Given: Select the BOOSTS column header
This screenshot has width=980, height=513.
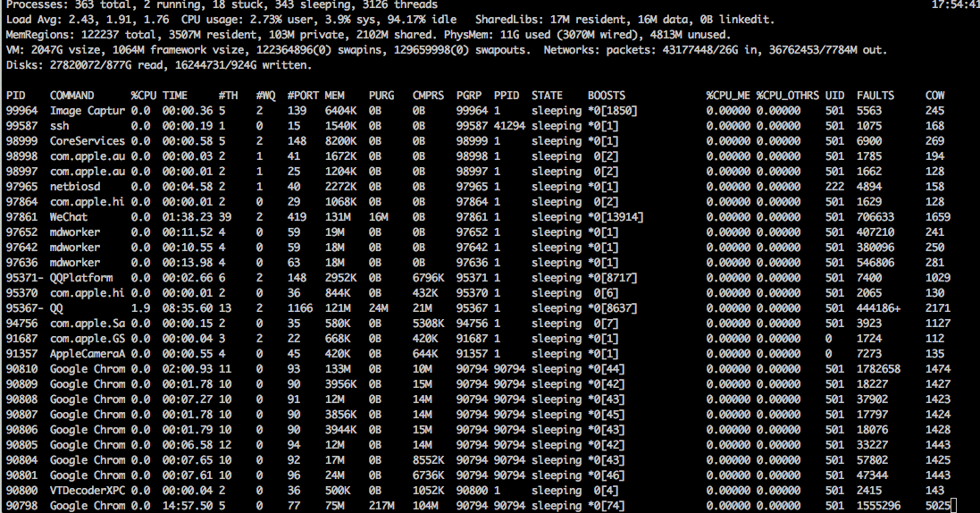Looking at the screenshot, I should (607, 95).
